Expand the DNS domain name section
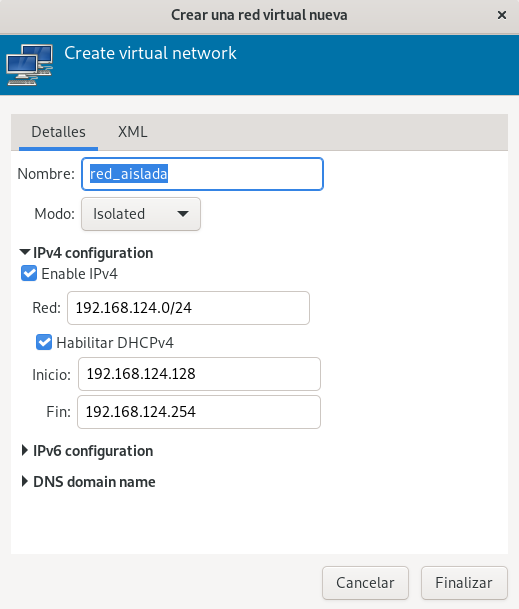The image size is (519, 609). [88, 482]
